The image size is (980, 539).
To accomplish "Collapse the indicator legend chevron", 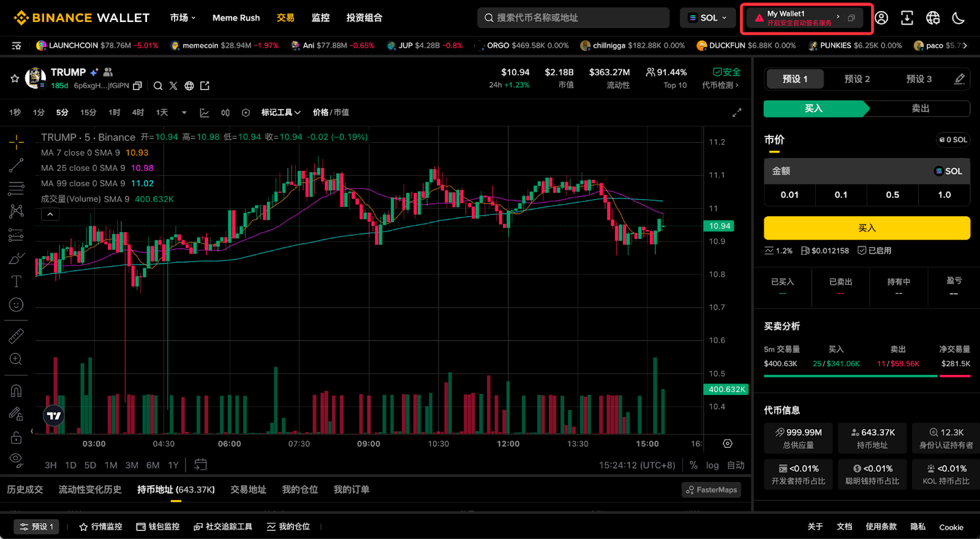I will pyautogui.click(x=50, y=214).
